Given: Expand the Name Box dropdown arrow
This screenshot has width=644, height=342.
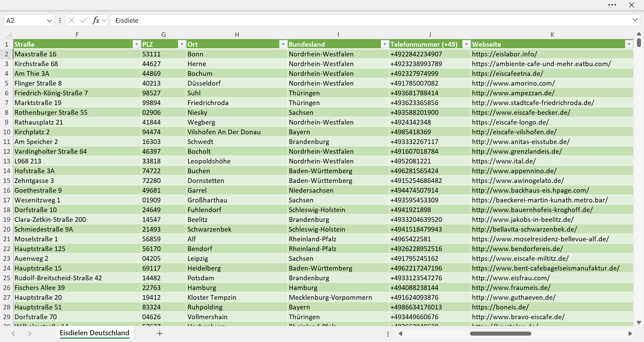Looking at the screenshot, I should coord(50,20).
